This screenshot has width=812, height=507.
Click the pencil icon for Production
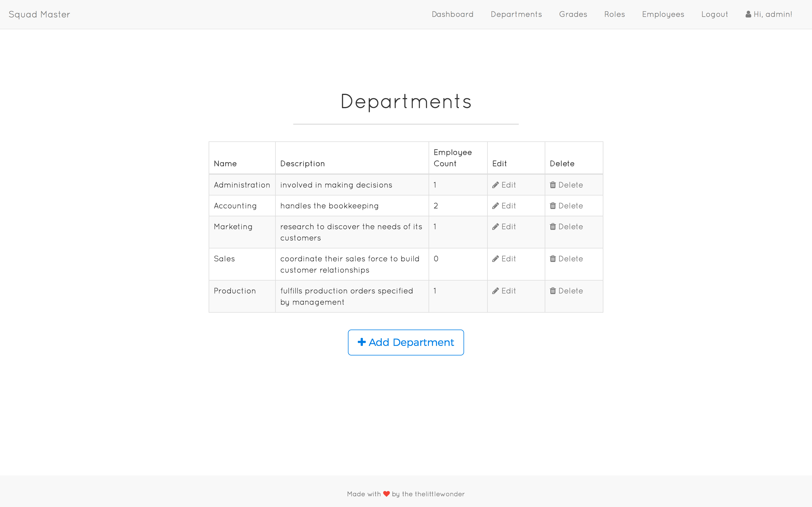tap(495, 291)
